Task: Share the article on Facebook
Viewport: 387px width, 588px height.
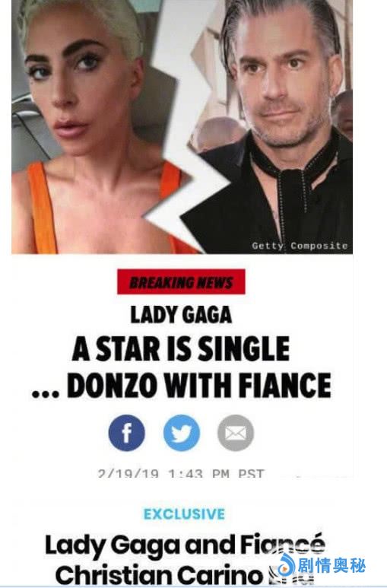Action: 127,433
